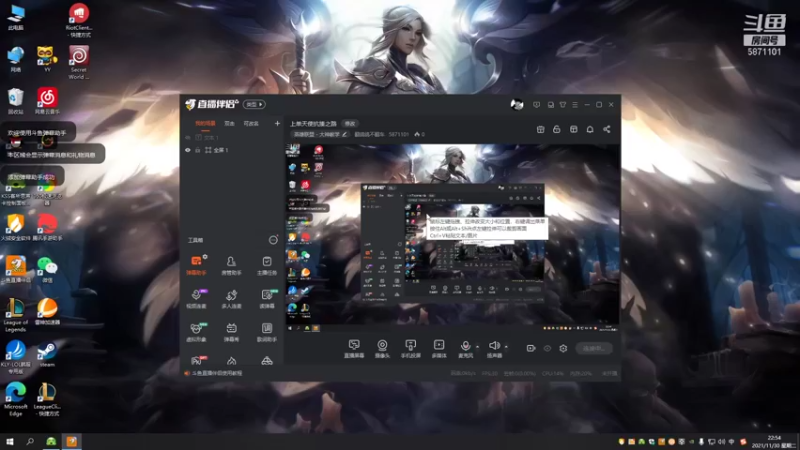Open the 歌词助手 tool

click(x=267, y=332)
